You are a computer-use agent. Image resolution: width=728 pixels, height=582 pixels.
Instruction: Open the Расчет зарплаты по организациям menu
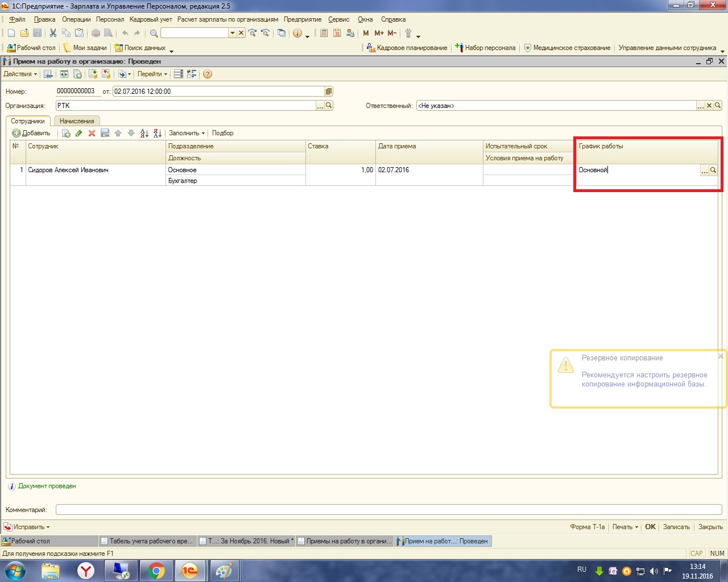pyautogui.click(x=228, y=19)
